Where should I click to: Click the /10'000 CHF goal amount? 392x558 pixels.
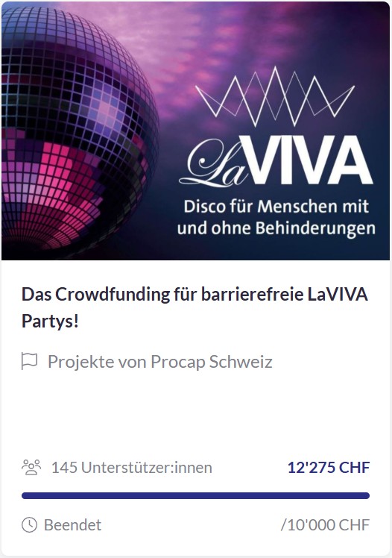click(325, 525)
